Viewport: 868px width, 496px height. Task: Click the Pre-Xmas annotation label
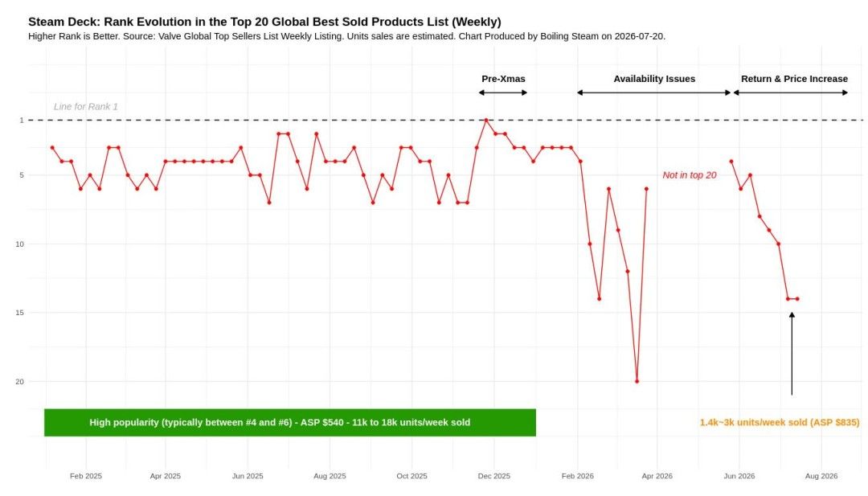coord(503,79)
